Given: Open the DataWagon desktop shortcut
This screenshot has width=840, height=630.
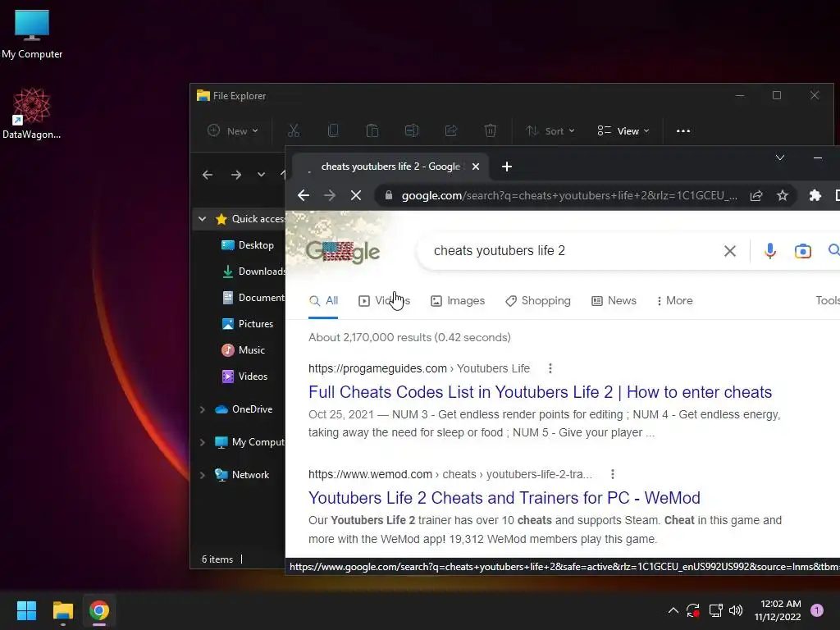Looking at the screenshot, I should click(x=32, y=113).
